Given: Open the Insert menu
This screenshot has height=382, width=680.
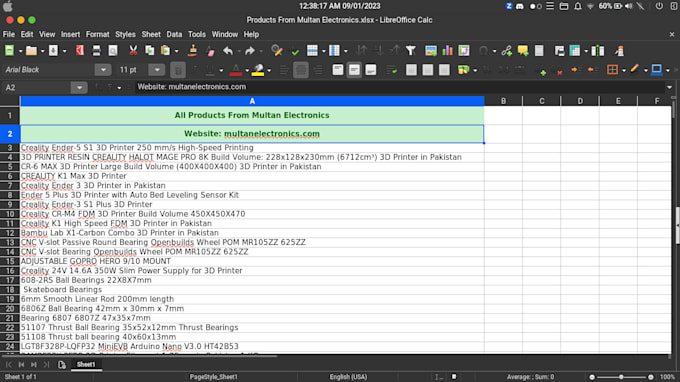Looking at the screenshot, I should coord(70,34).
